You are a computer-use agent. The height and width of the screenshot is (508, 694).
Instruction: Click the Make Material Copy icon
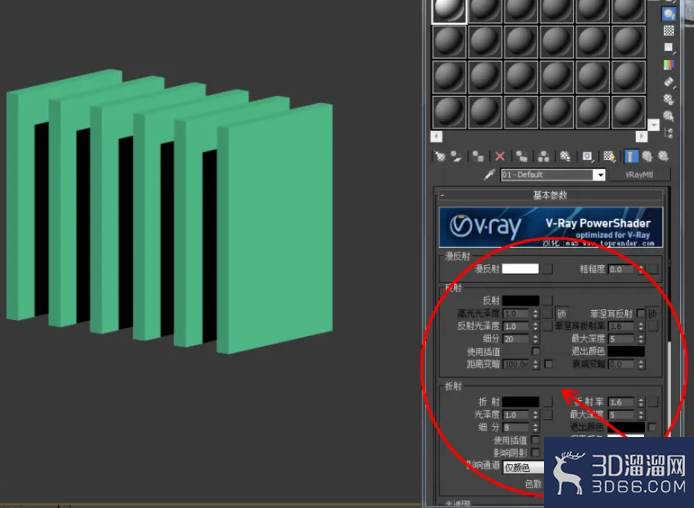522,156
